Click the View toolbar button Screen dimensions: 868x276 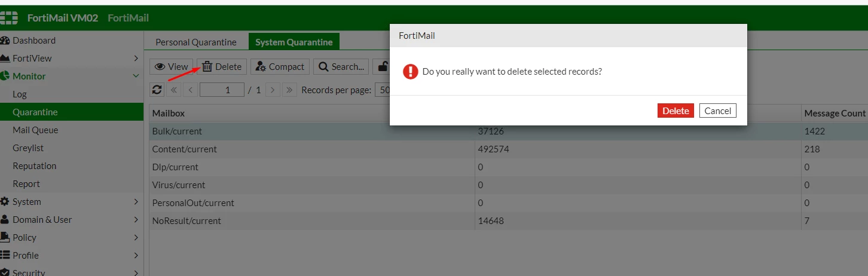pyautogui.click(x=172, y=67)
